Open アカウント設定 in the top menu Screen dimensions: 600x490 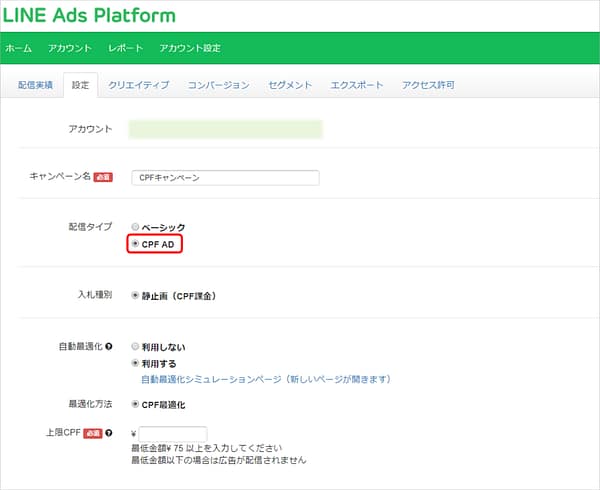click(x=190, y=48)
